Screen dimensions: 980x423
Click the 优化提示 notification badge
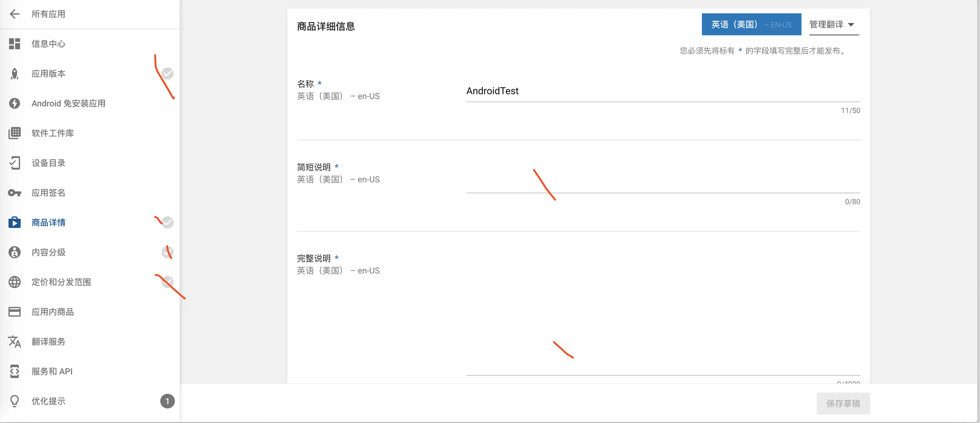[168, 401]
